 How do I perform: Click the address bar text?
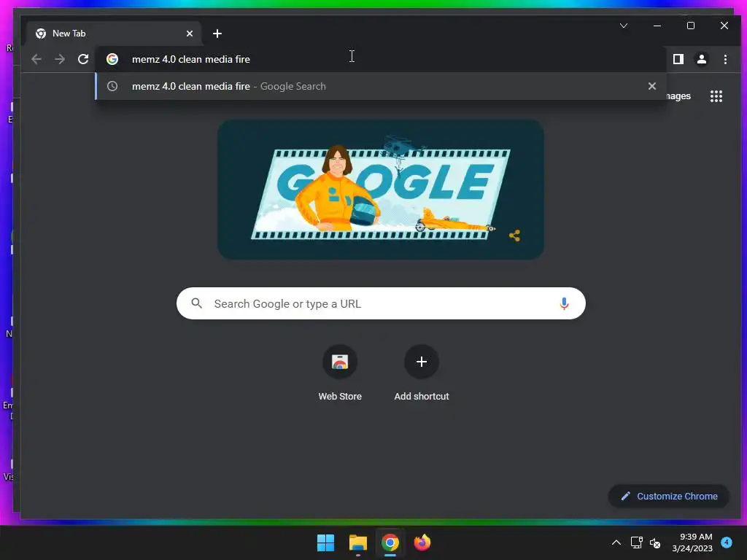click(x=191, y=59)
